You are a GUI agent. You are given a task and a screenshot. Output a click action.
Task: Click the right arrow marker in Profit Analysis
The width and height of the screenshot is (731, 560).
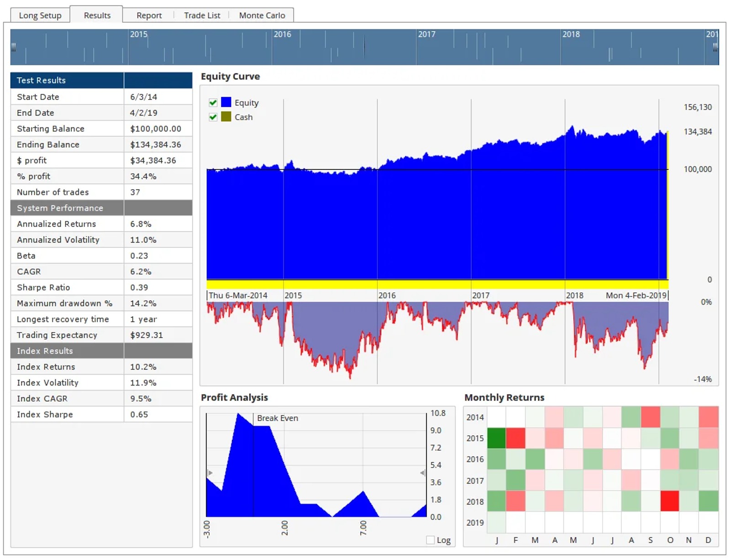[423, 473]
